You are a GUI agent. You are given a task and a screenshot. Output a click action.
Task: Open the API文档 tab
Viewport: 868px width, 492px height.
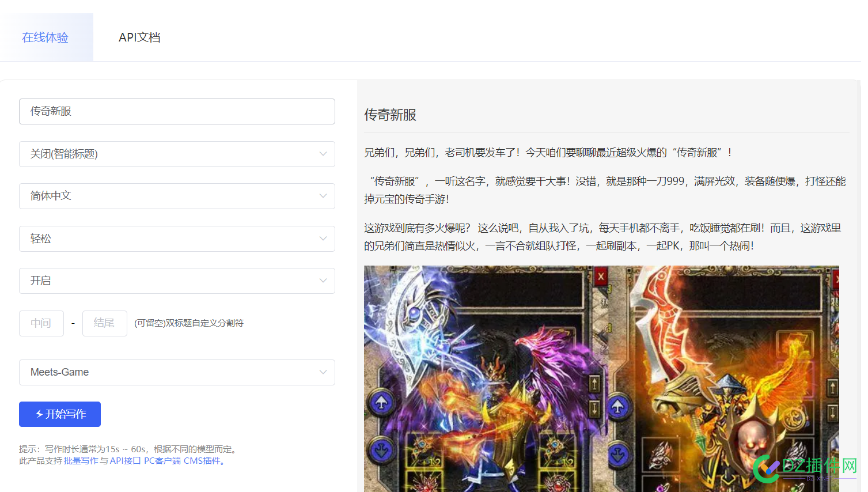(139, 37)
